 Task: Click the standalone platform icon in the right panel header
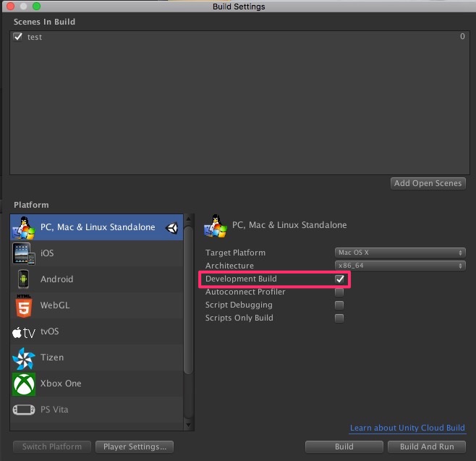click(x=216, y=226)
